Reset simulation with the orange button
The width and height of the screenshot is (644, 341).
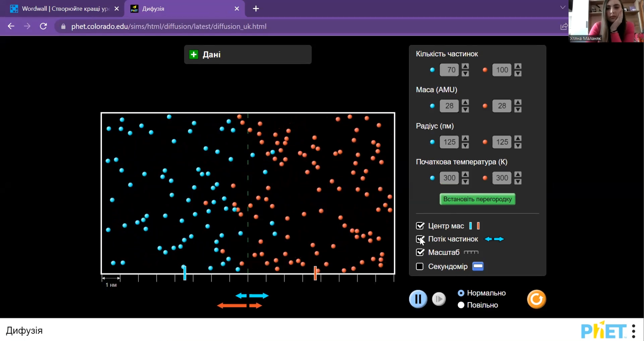click(x=537, y=299)
